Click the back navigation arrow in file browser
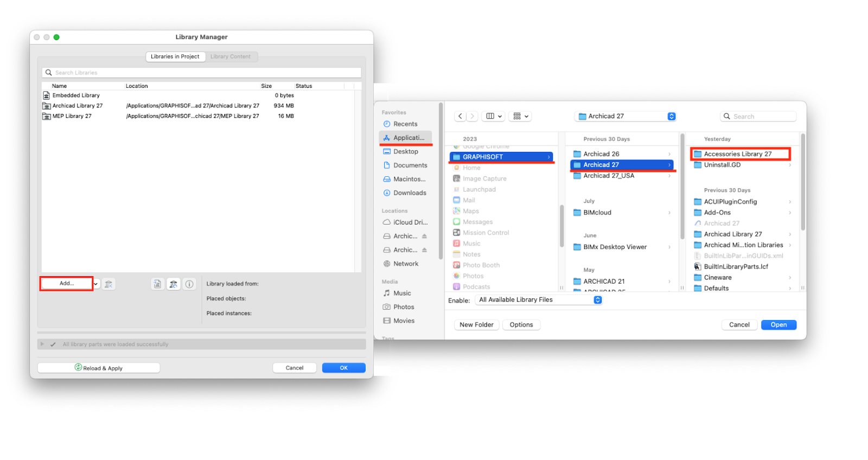 pyautogui.click(x=461, y=116)
